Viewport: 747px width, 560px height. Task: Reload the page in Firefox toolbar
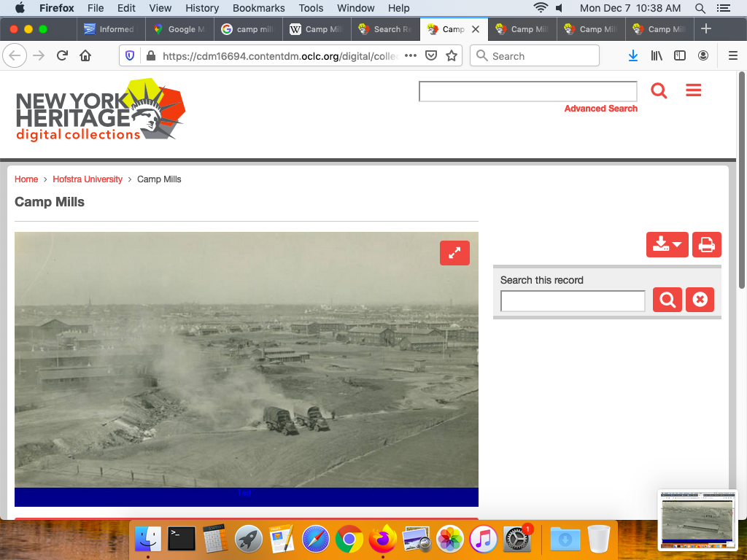click(x=63, y=56)
